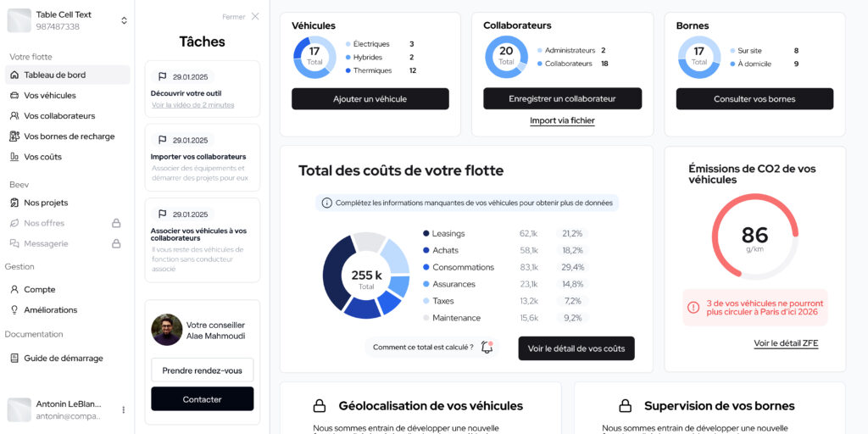Click the Alae Mahmoudi advisor photo
Image resolution: width=868 pixels, height=434 pixels.
[x=167, y=330]
